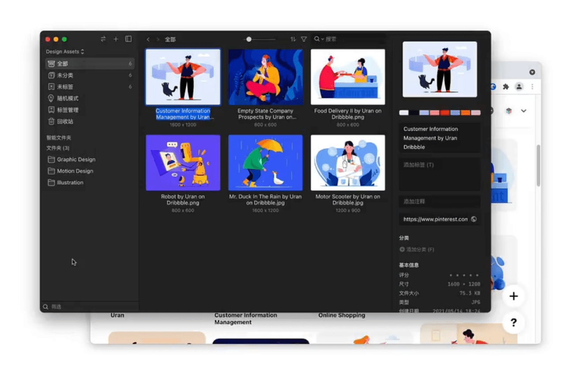Expand the Design Assets library dropdown

click(65, 52)
